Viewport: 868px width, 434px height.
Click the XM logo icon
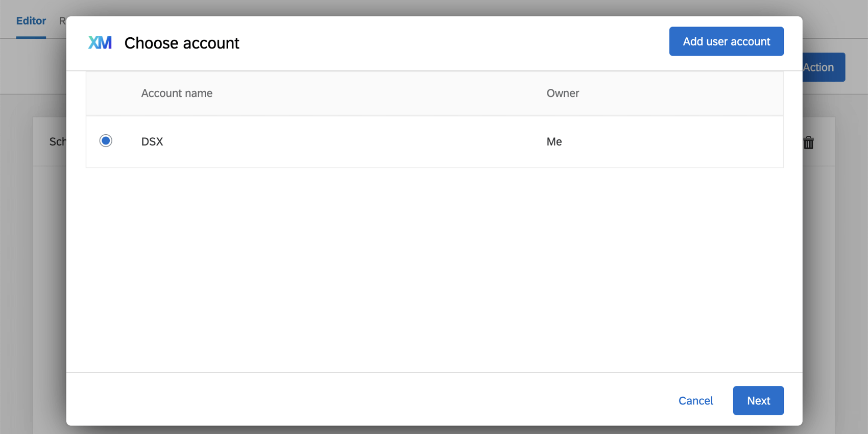[100, 43]
